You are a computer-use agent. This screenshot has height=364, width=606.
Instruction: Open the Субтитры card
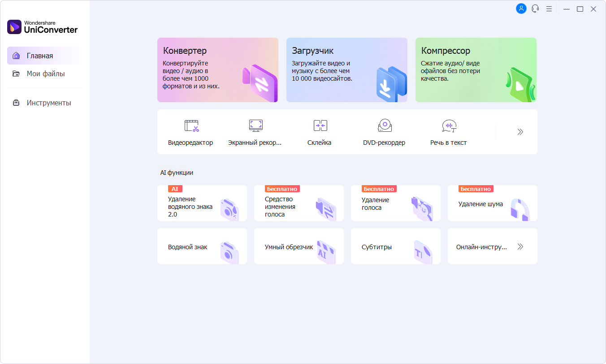click(x=396, y=246)
